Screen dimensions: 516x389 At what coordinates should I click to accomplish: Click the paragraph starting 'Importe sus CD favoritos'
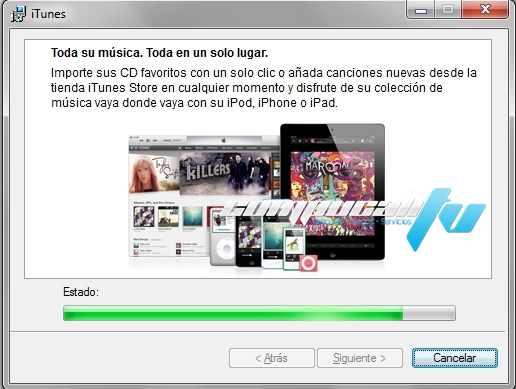[x=264, y=88]
